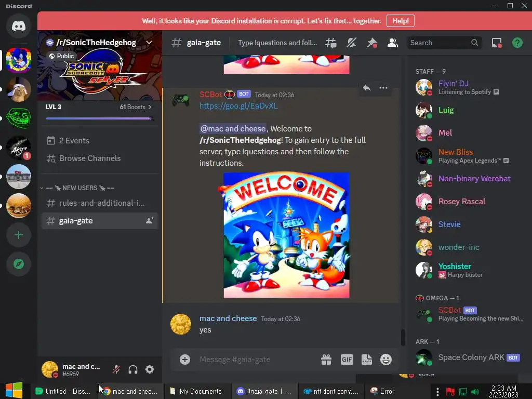Open more options for SCBot message
Image resolution: width=532 pixels, height=399 pixels.
[383, 88]
